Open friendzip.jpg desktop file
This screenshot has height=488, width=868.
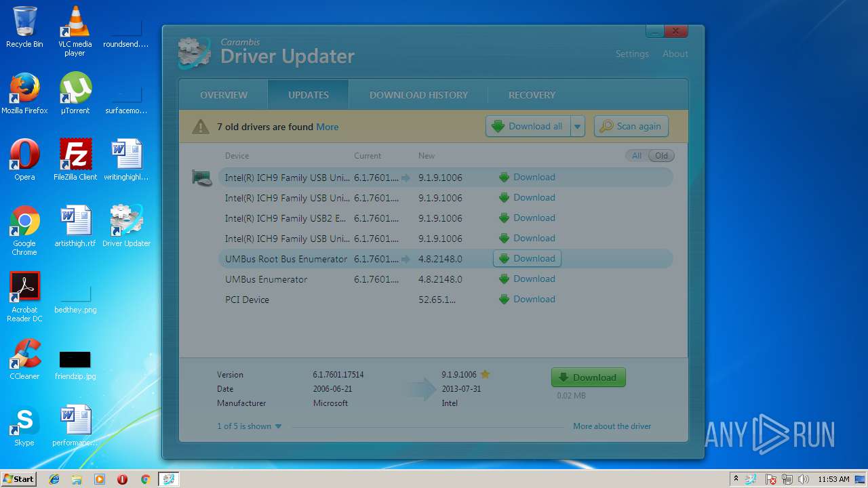click(x=75, y=365)
